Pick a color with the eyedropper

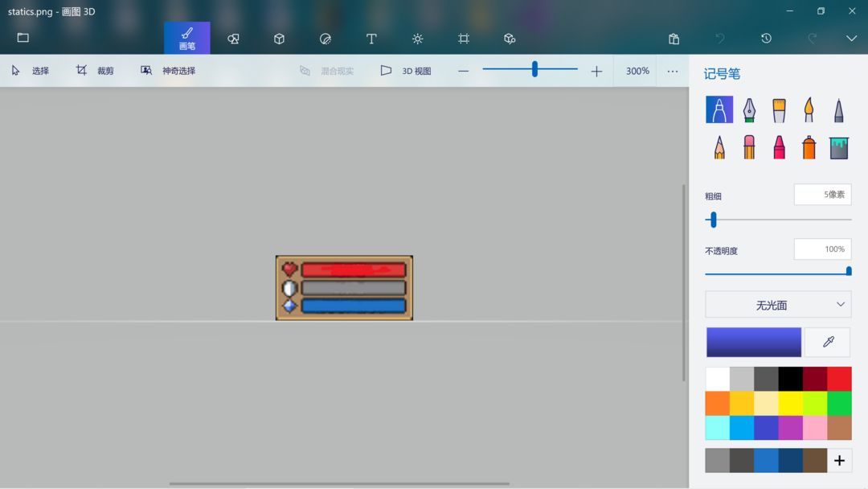pos(828,342)
